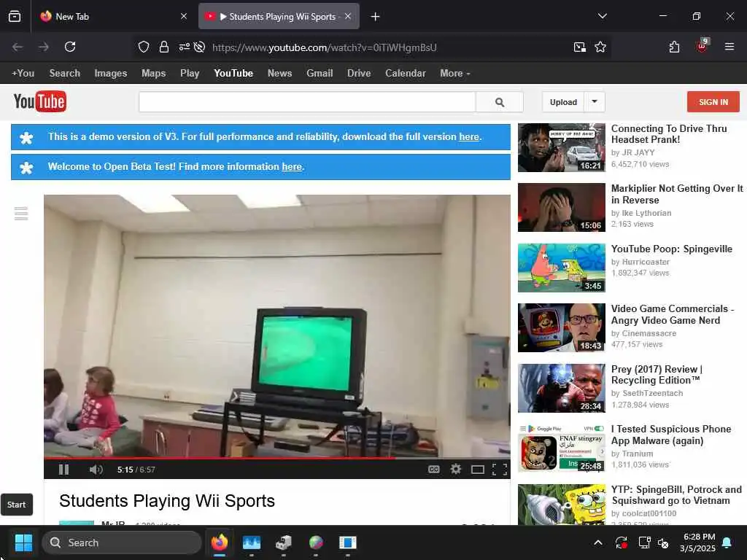Open Cinemassacre channel link

(x=649, y=333)
